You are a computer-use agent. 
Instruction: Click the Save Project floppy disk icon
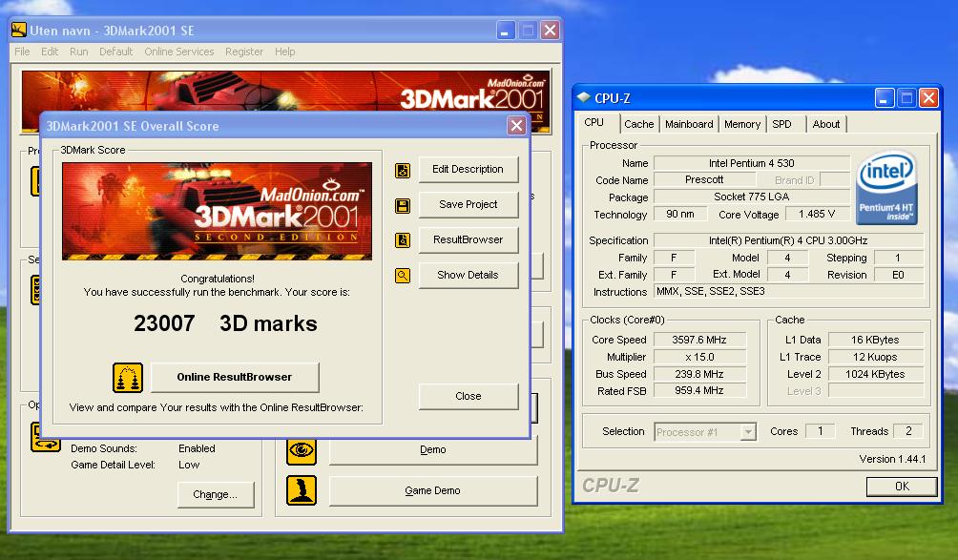pyautogui.click(x=403, y=206)
